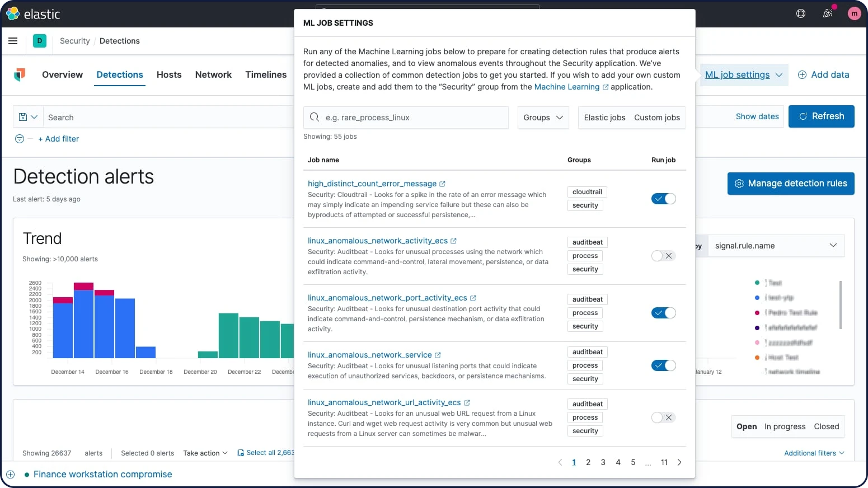Viewport: 868px width, 488px height.
Task: Expand Additional filters
Action: coord(814,453)
